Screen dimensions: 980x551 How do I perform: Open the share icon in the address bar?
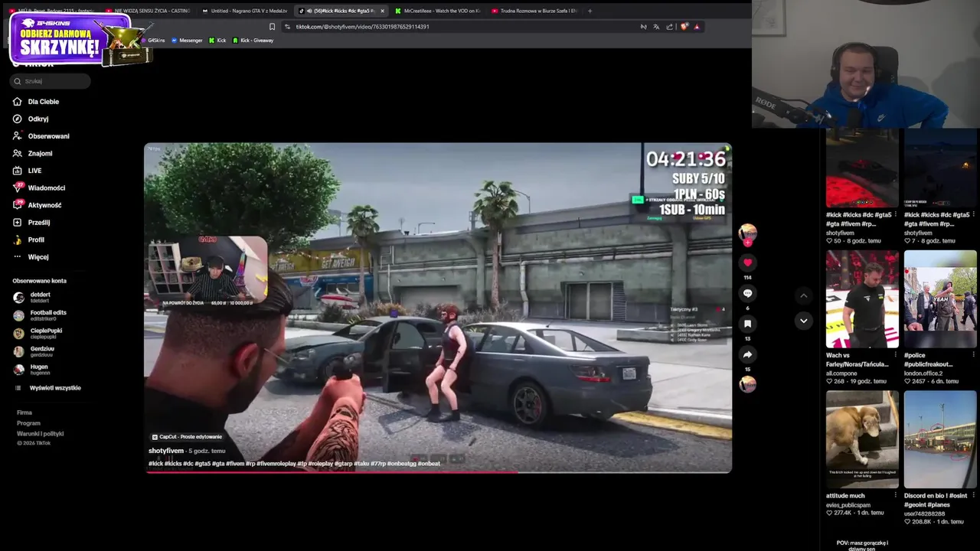pyautogui.click(x=670, y=27)
